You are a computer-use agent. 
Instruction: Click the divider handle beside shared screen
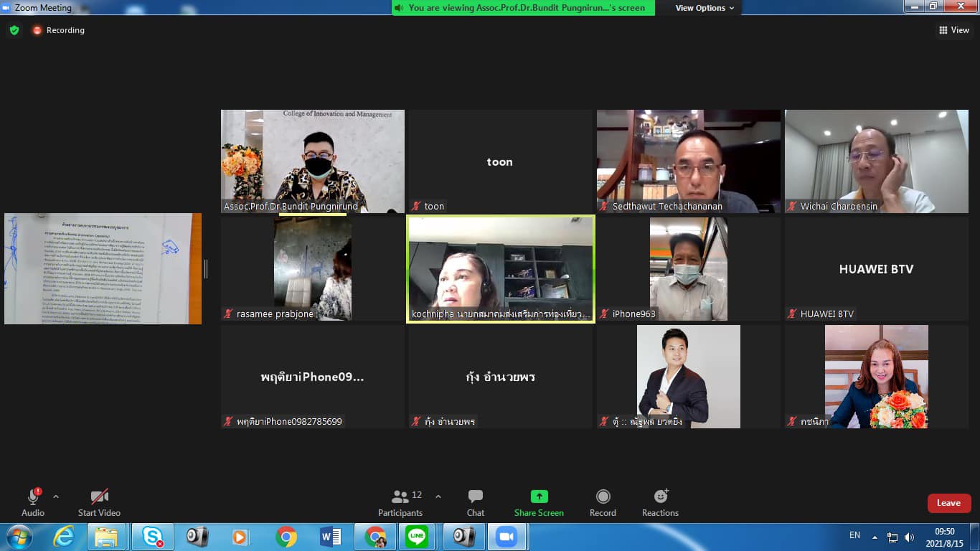point(207,269)
